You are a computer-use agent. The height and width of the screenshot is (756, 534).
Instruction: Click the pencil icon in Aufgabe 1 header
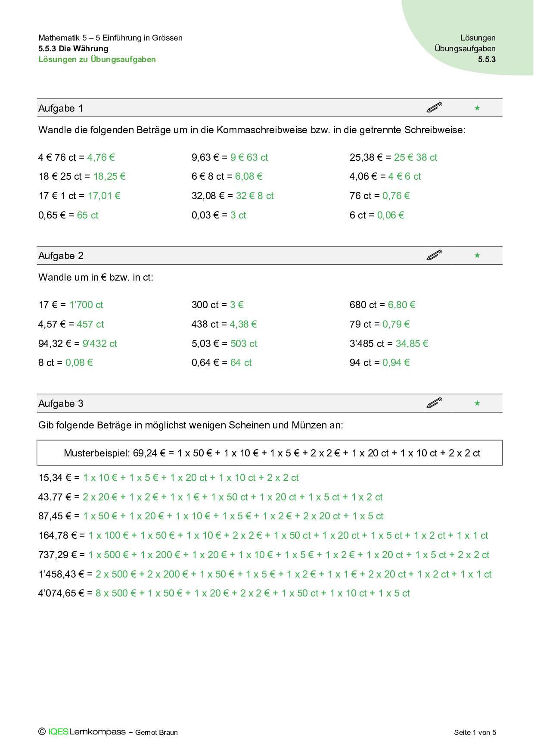[x=434, y=107]
